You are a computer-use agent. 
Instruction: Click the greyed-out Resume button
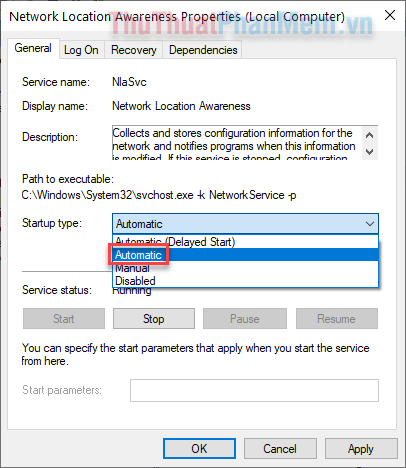pos(337,319)
